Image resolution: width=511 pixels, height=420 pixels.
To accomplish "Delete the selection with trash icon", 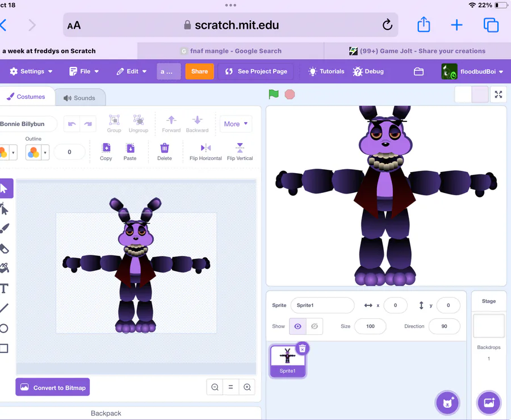I will (x=165, y=152).
